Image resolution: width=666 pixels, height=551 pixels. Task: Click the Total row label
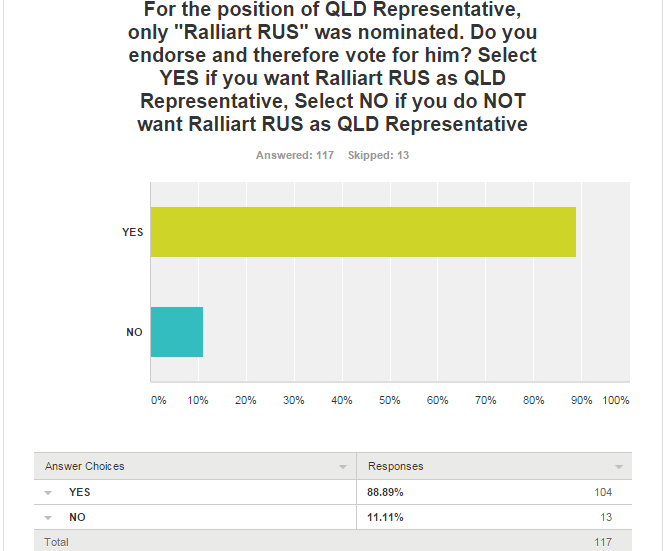click(56, 542)
